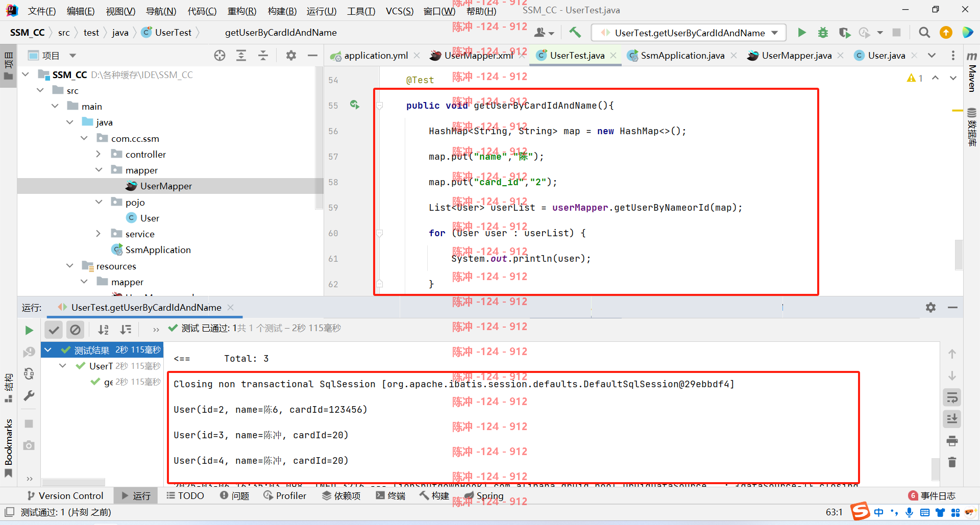Select opened file locate target icon in project panel

click(x=219, y=56)
